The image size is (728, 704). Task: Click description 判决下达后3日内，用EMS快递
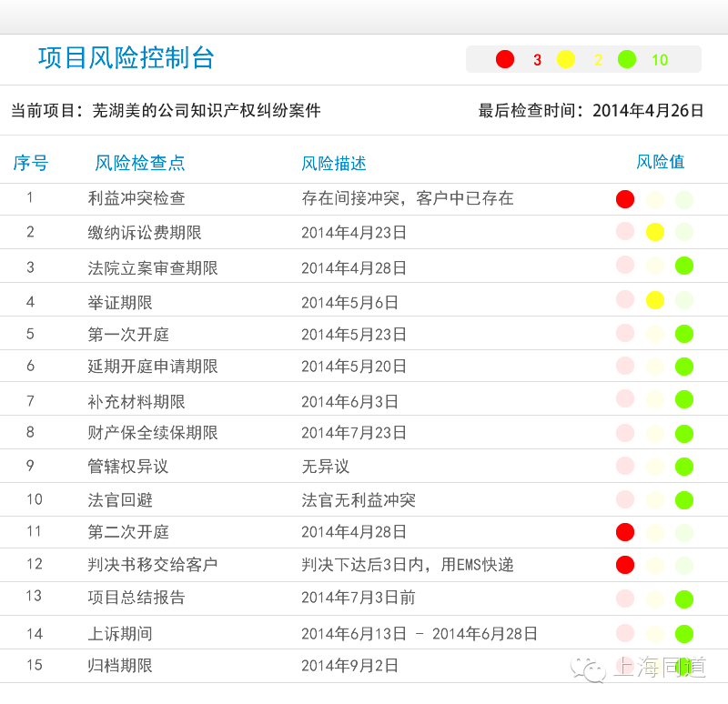[408, 564]
